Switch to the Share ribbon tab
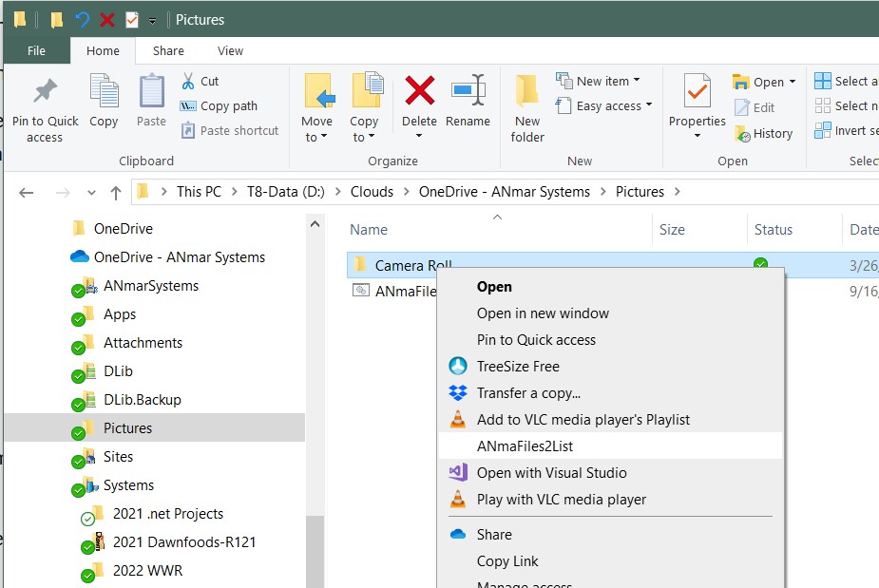The height and width of the screenshot is (588, 879). (x=168, y=51)
